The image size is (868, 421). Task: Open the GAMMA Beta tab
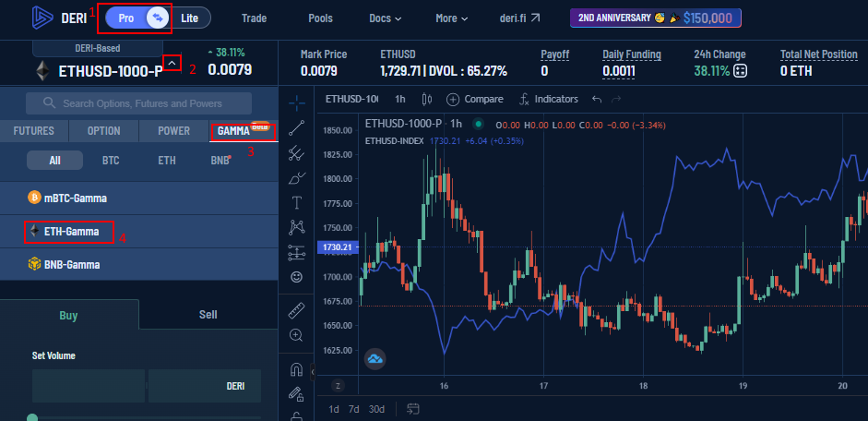[243, 131]
